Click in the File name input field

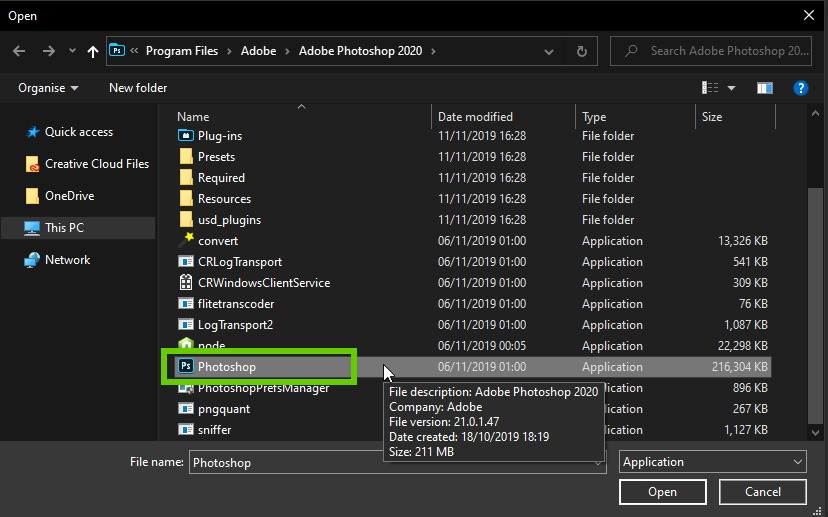click(x=397, y=462)
